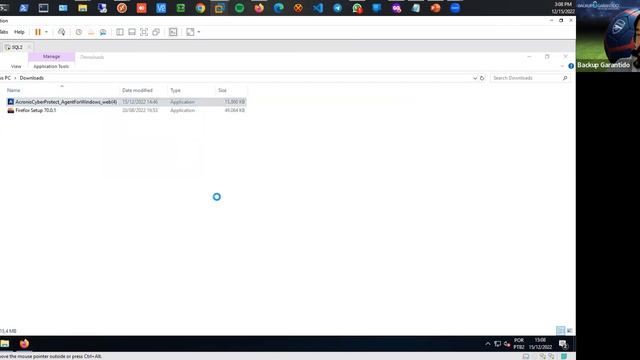Open Firefox from the host taskbar
Viewport: 640px width, 360px height.
(259, 8)
